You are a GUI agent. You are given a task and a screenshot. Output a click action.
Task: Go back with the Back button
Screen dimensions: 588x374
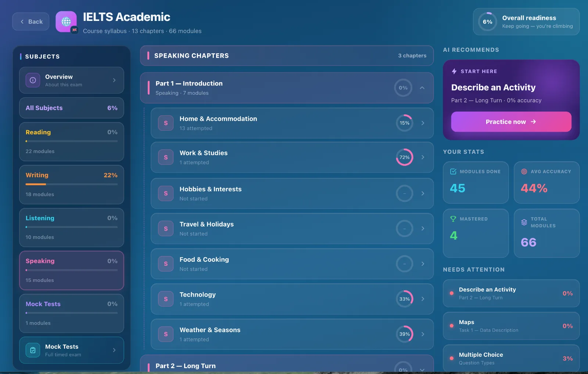31,22
